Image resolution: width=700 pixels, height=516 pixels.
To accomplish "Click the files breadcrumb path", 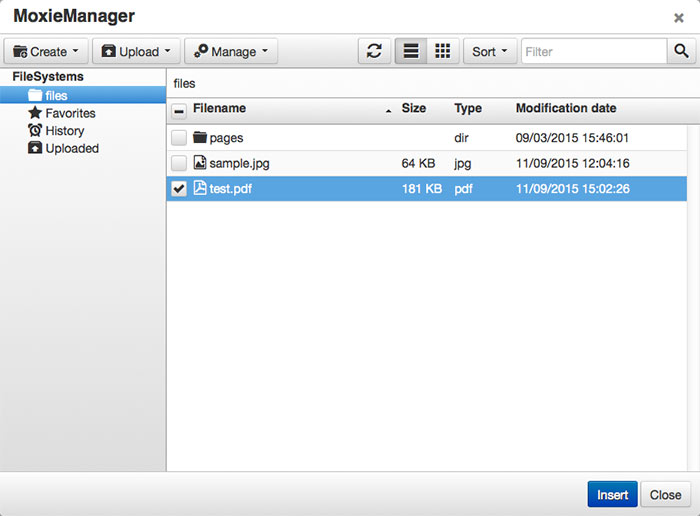I will click(184, 83).
